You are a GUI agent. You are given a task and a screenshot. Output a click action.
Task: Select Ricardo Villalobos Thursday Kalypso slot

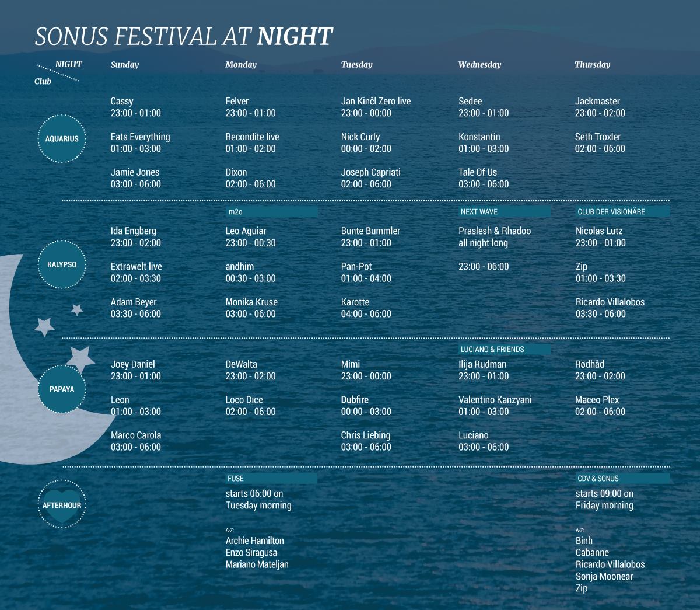pos(610,308)
